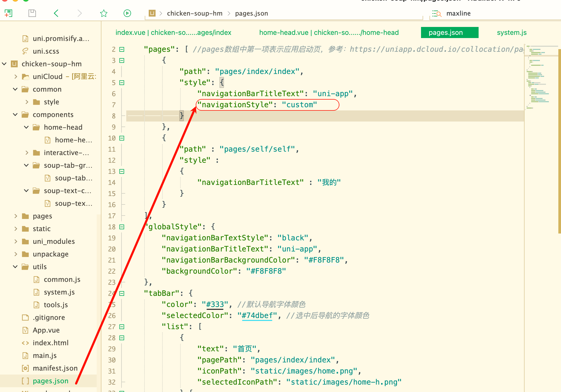Collapse the components folder
The width and height of the screenshot is (561, 392).
(x=15, y=115)
